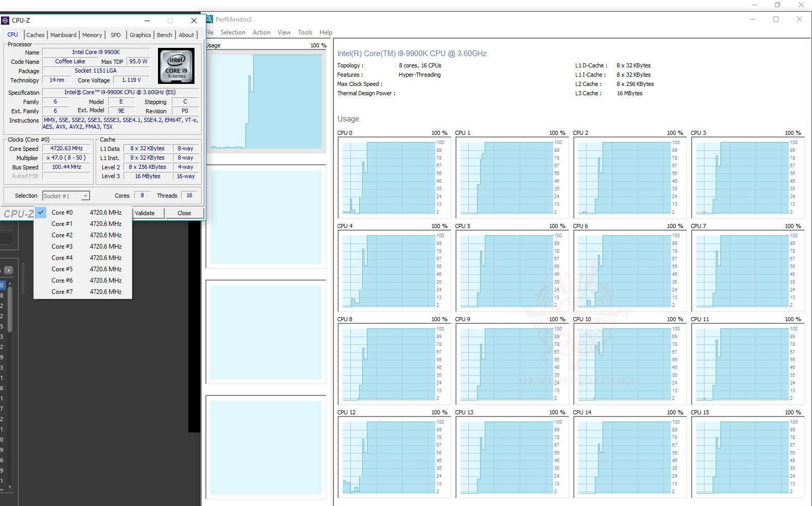Screen dimensions: 812x506
Task: Click the Specification field in CPU-Z
Action: pos(120,92)
